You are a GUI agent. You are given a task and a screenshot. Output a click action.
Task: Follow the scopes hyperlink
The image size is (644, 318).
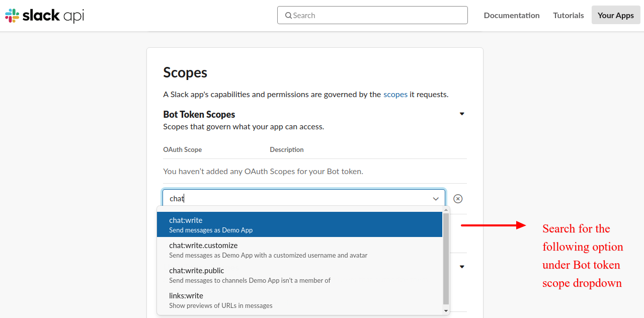coord(395,94)
